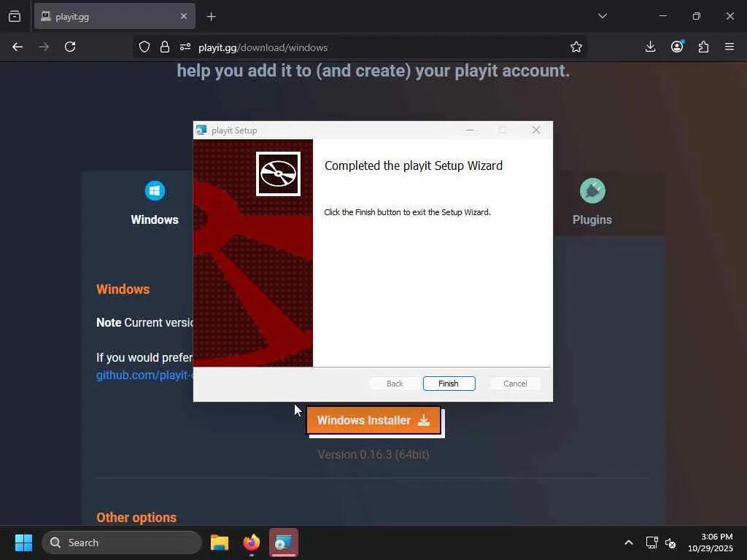Minimize the playit Setup dialog
This screenshot has width=747, height=560.
coord(470,130)
